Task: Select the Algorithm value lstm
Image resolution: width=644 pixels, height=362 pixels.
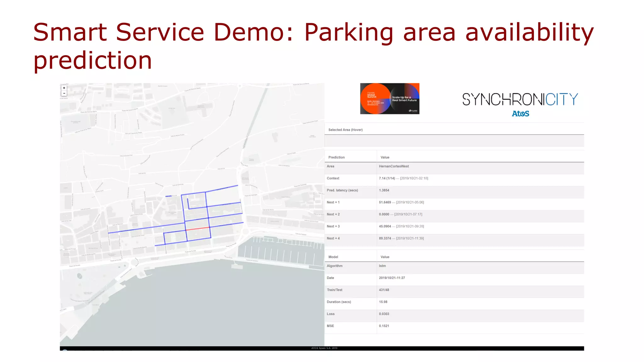Action: point(382,266)
